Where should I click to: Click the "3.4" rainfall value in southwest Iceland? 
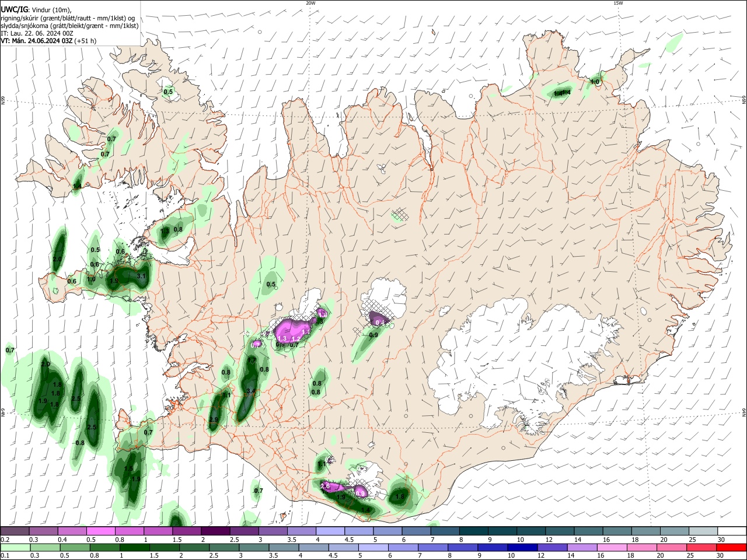click(251, 391)
